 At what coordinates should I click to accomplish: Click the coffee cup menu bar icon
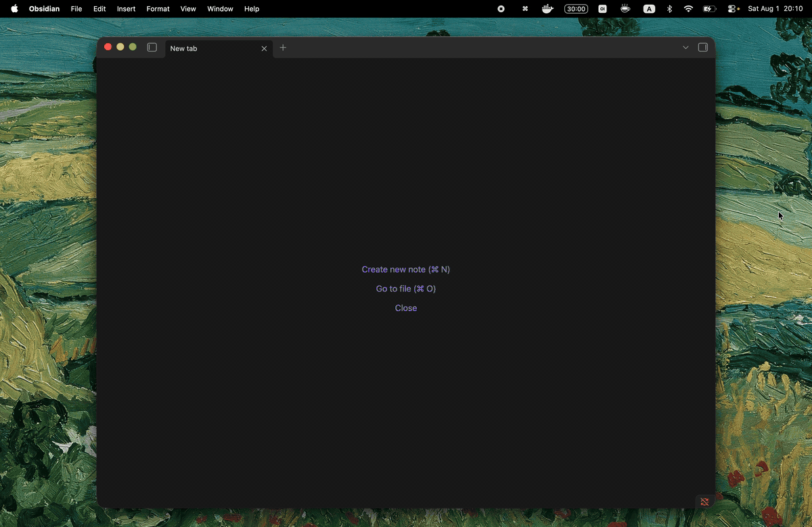[625, 9]
